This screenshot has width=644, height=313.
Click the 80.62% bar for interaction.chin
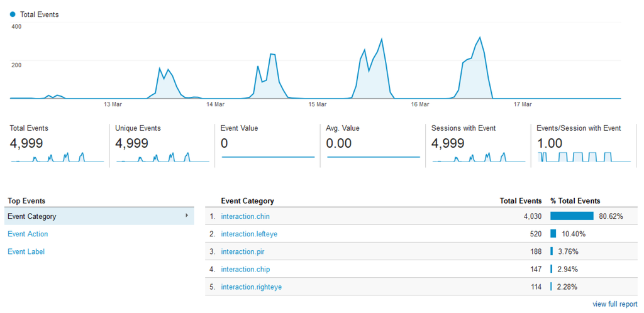(572, 216)
